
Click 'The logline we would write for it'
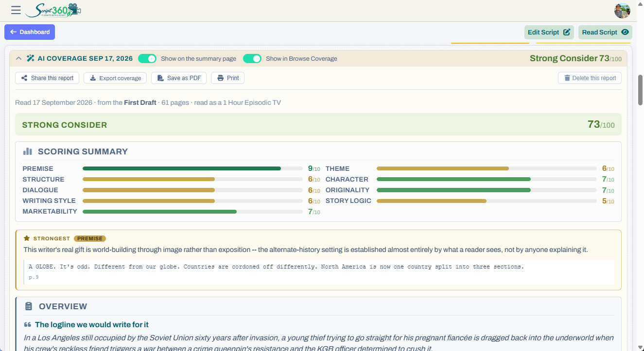click(92, 324)
